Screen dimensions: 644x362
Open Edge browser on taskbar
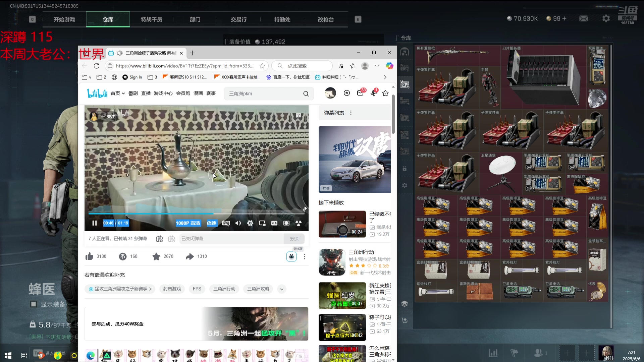[90, 355]
